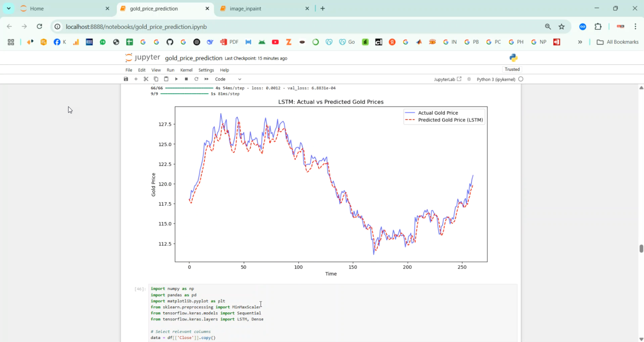Bookmark this page with the star icon
This screenshot has height=342, width=644.
562,27
